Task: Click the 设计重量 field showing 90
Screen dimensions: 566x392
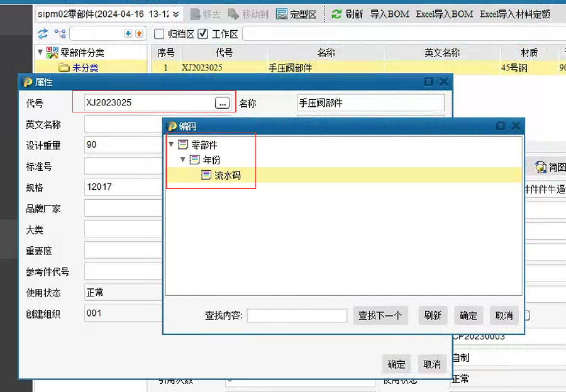Action: pyautogui.click(x=123, y=145)
